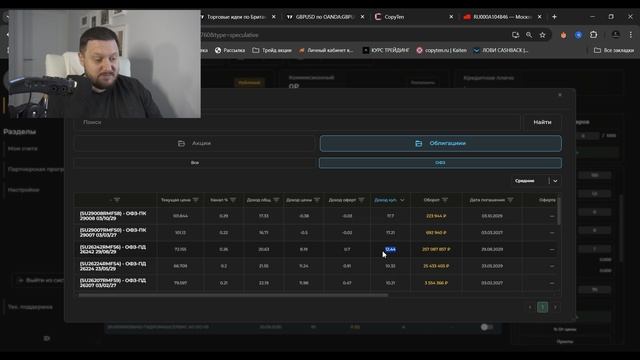Open the Все закладки folder

coord(614,50)
